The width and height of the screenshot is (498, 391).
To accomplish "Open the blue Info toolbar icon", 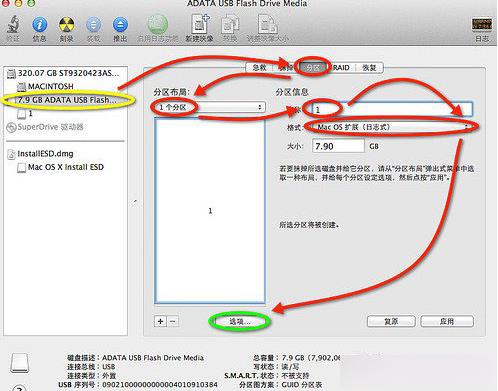I will pos(39,25).
